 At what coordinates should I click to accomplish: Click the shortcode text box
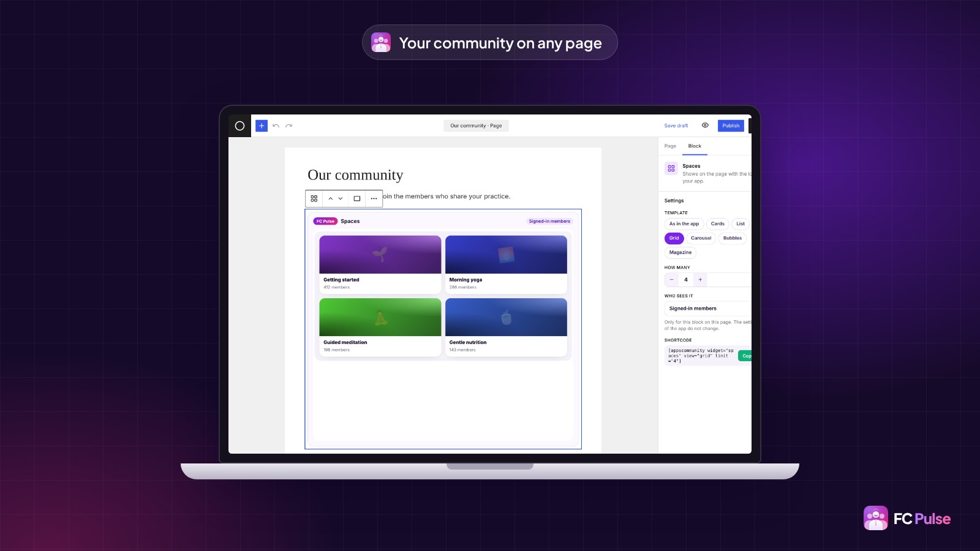click(701, 356)
